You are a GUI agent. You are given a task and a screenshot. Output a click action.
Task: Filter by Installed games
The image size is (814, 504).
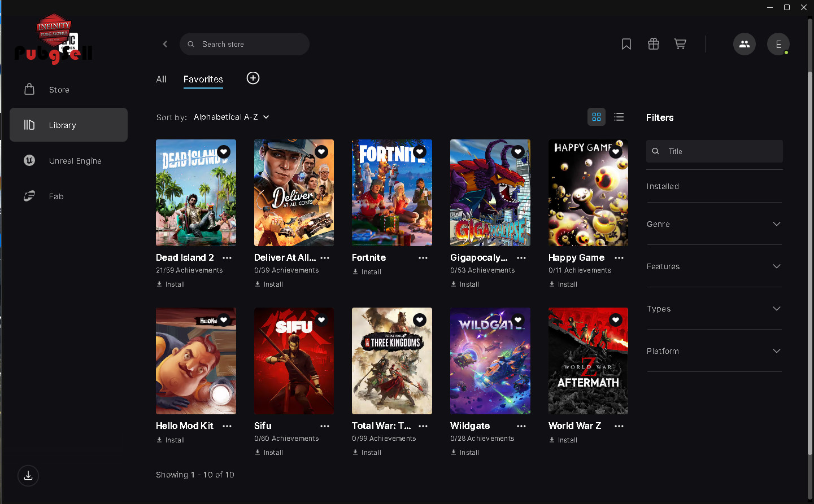click(x=663, y=186)
